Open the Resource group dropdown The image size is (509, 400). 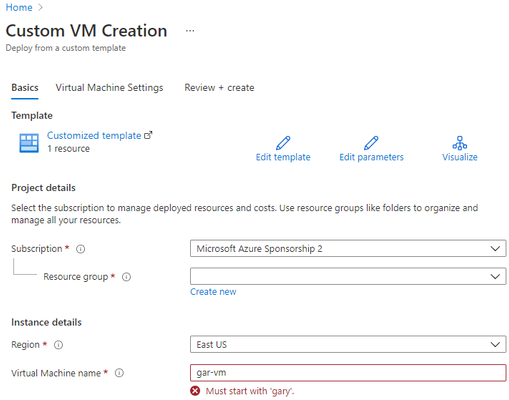click(348, 276)
